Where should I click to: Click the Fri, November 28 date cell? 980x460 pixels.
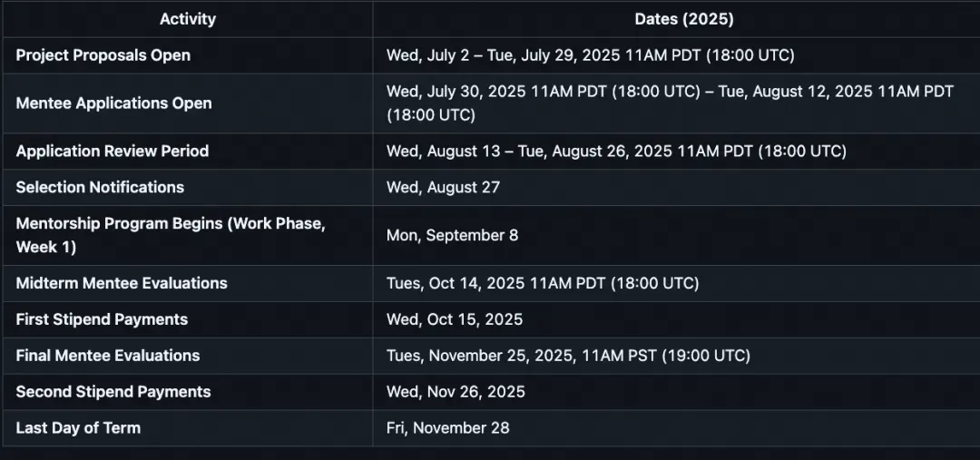[x=447, y=428]
